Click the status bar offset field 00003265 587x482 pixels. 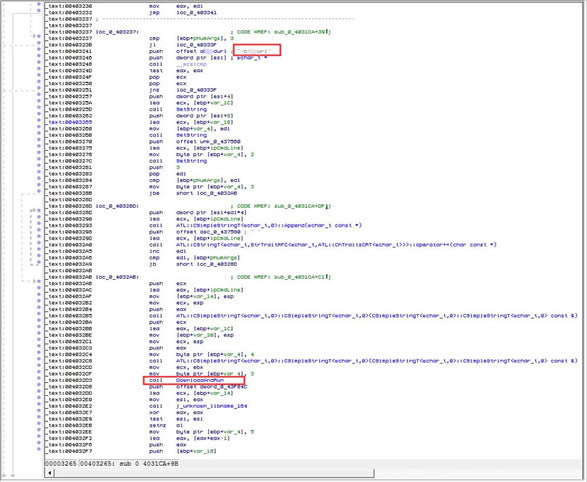tap(61, 464)
